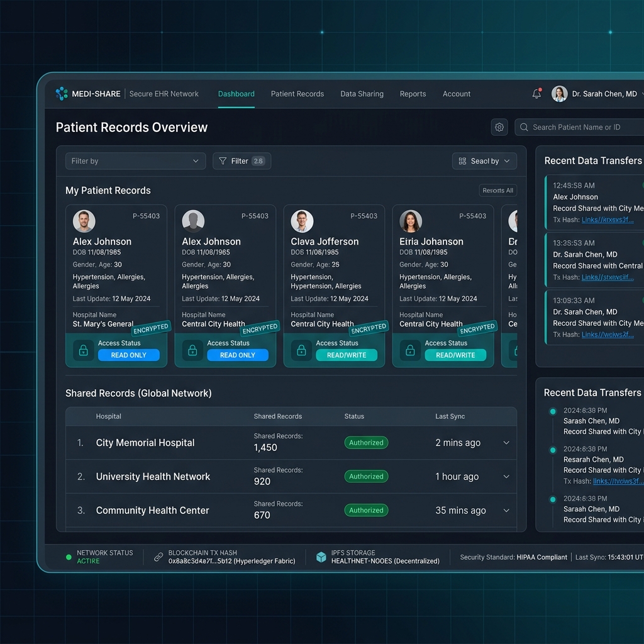
Task: Click inside the Search Patient Name or ID field
Action: point(585,126)
